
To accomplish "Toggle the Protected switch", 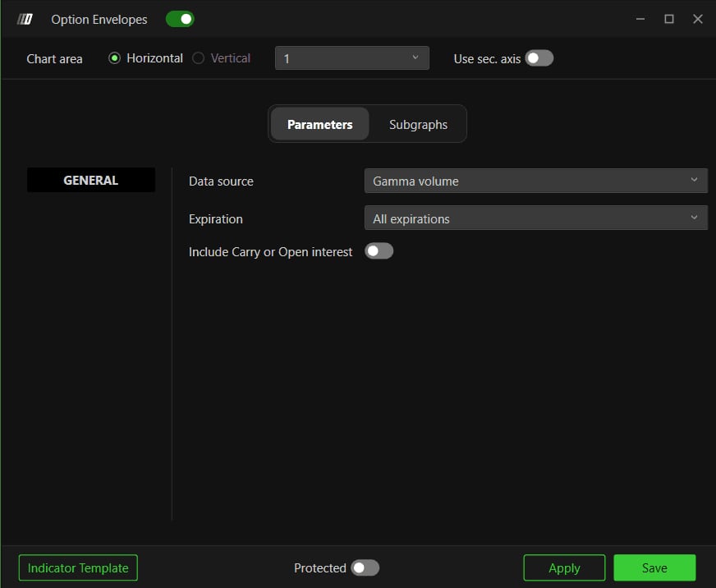I will coord(365,568).
